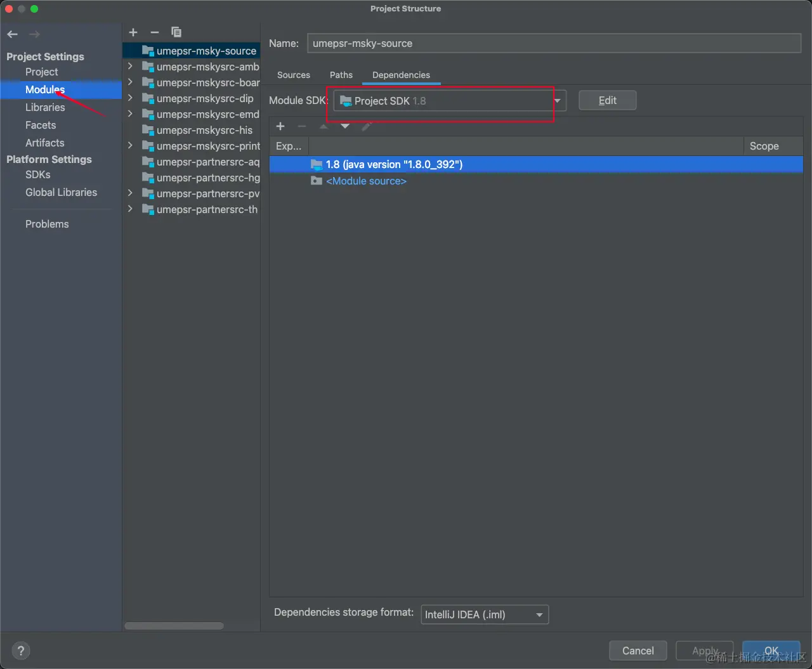The width and height of the screenshot is (812, 669).
Task: Move dependency down arrow icon
Action: [x=345, y=126]
